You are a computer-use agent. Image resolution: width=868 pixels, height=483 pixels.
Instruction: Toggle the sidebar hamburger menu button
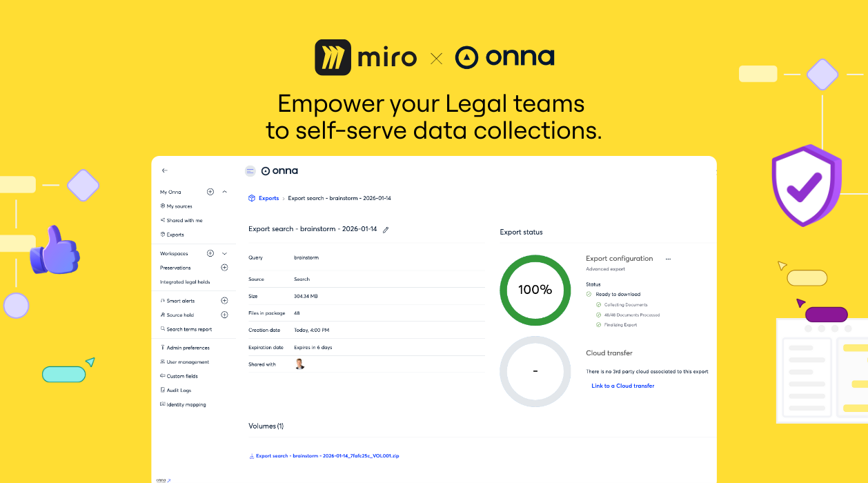[250, 171]
